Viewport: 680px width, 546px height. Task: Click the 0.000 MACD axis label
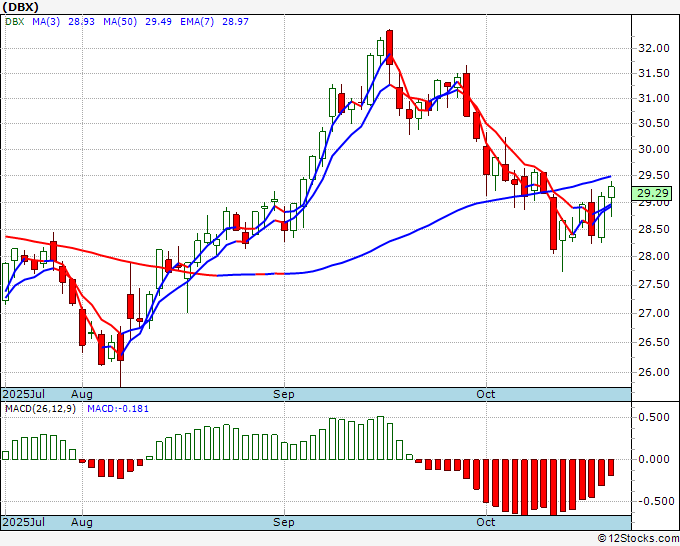tap(654, 459)
